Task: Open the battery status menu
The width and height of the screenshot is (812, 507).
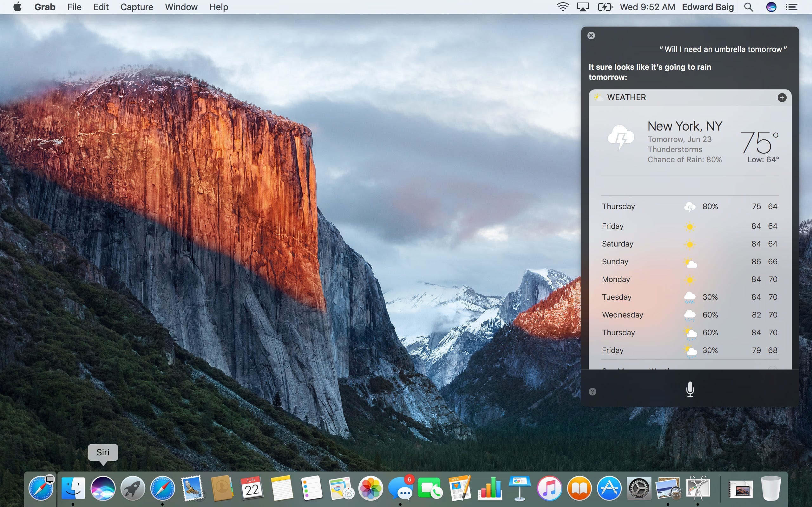Action: pos(605,7)
